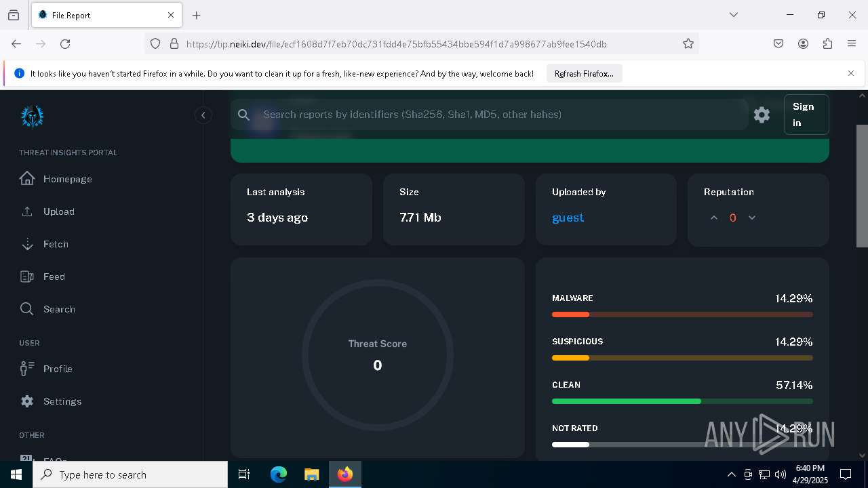Open the list all tabs dropdown
This screenshot has height=488, width=868.
tap(733, 15)
